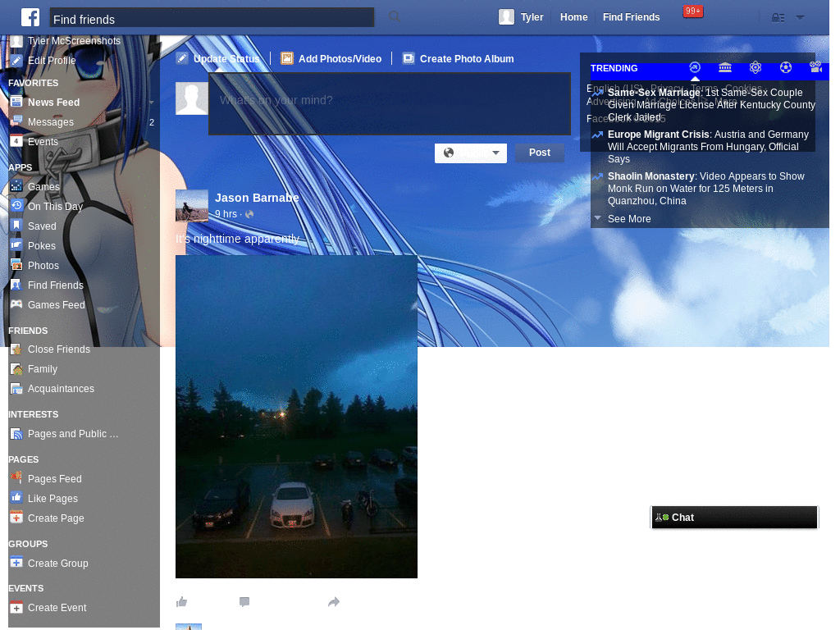
Task: Click What's on your mind box
Action: 390,104
